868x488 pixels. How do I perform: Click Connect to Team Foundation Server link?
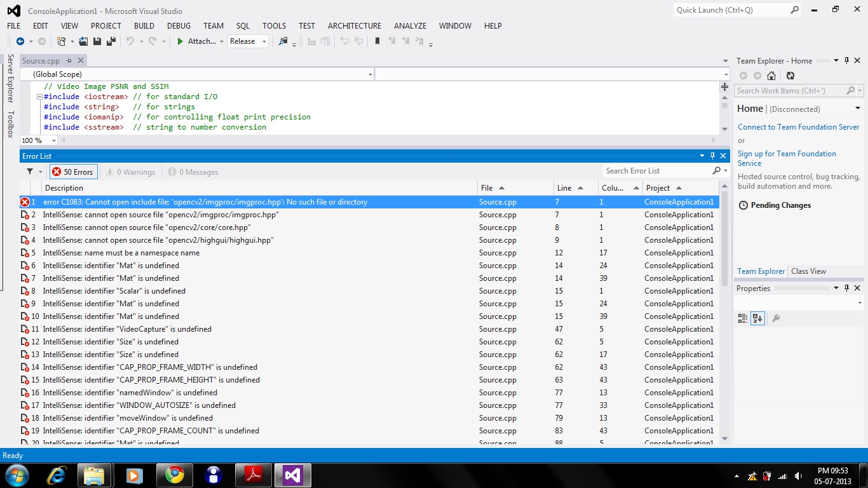click(x=798, y=127)
